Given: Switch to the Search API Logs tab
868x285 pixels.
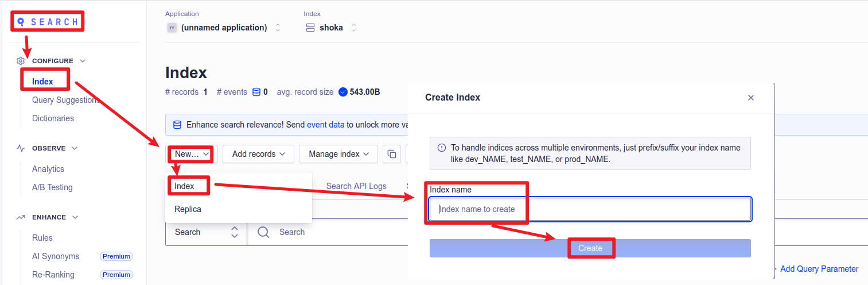Looking at the screenshot, I should [356, 186].
